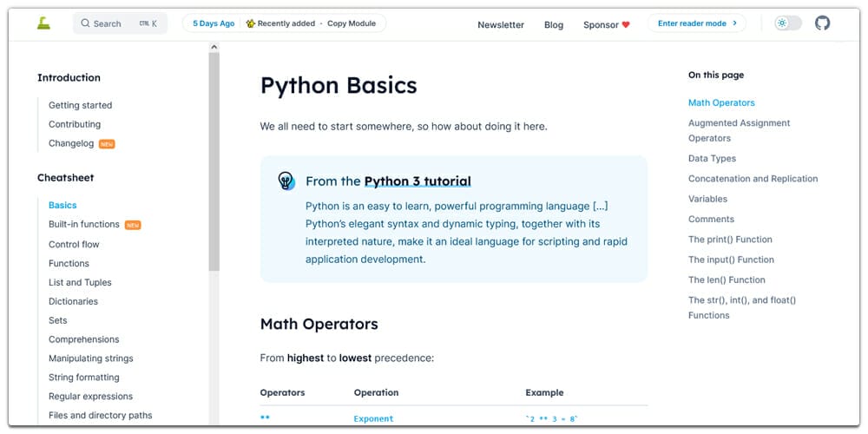Jump to the Variables section
The width and height of the screenshot is (868, 434).
pyautogui.click(x=707, y=199)
